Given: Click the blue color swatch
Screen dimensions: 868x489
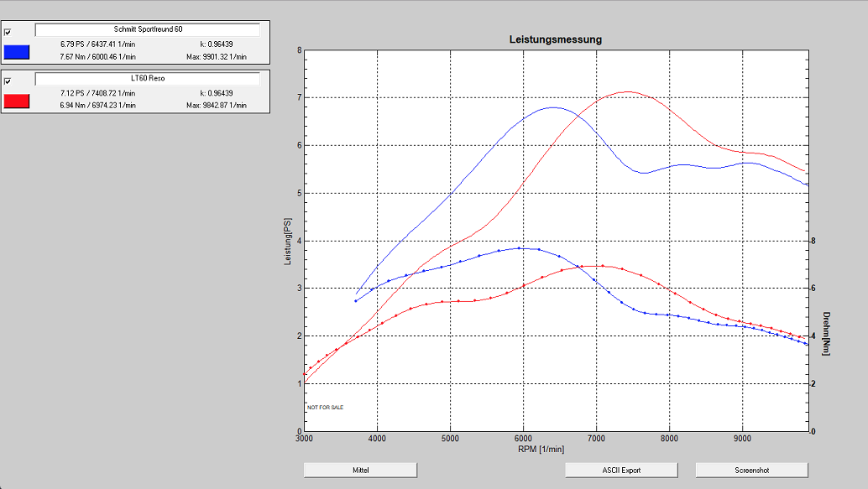Looking at the screenshot, I should 17,52.
